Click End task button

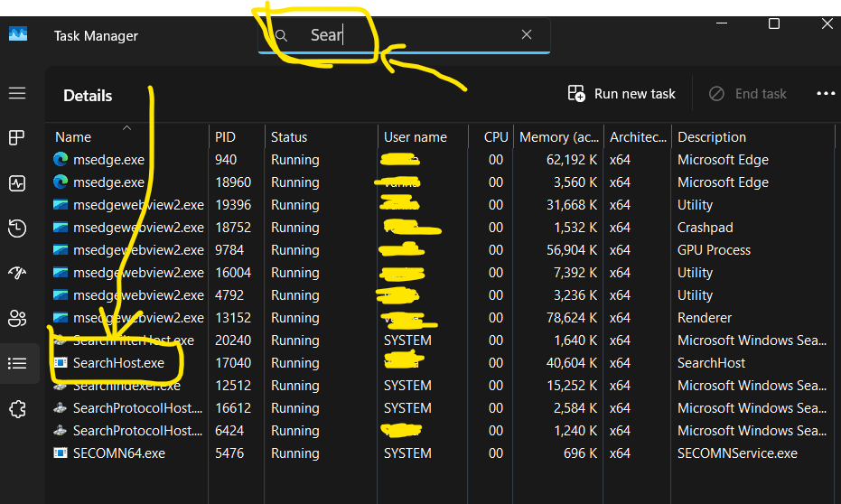(747, 94)
